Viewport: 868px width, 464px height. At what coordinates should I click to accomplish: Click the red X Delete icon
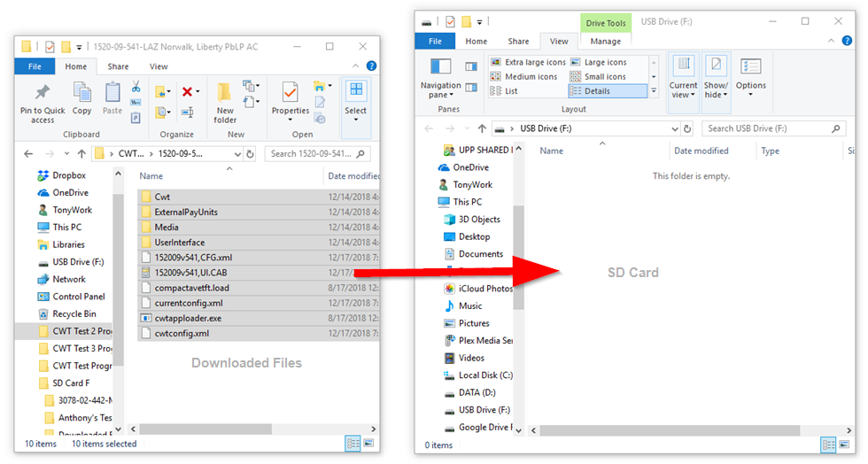tap(188, 91)
